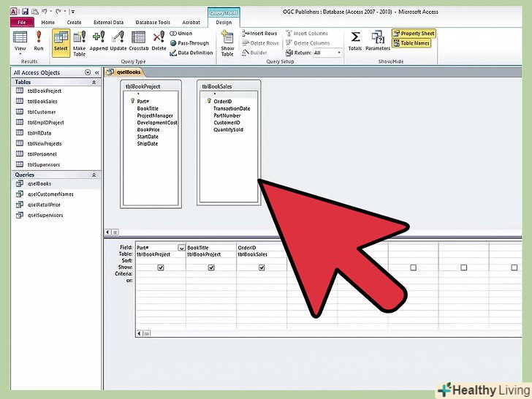Uncheck Show for the BookTitle column
This screenshot has height=399, width=532.
(211, 267)
